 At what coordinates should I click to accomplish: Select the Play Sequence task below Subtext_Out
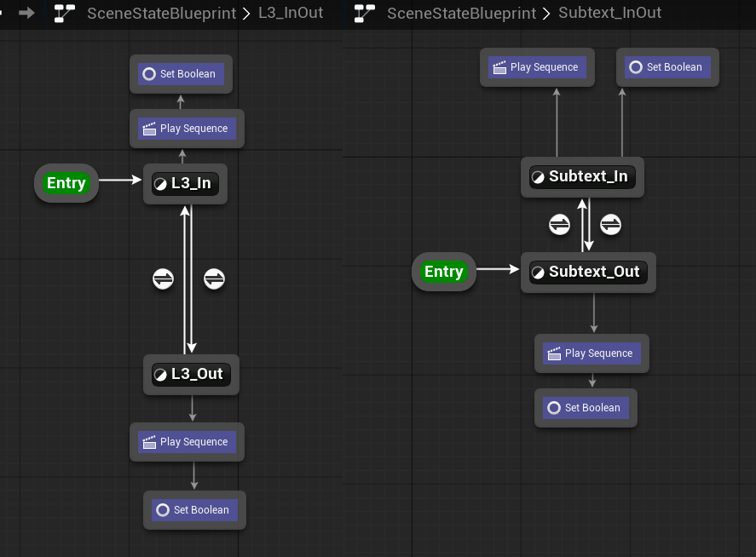[592, 353]
